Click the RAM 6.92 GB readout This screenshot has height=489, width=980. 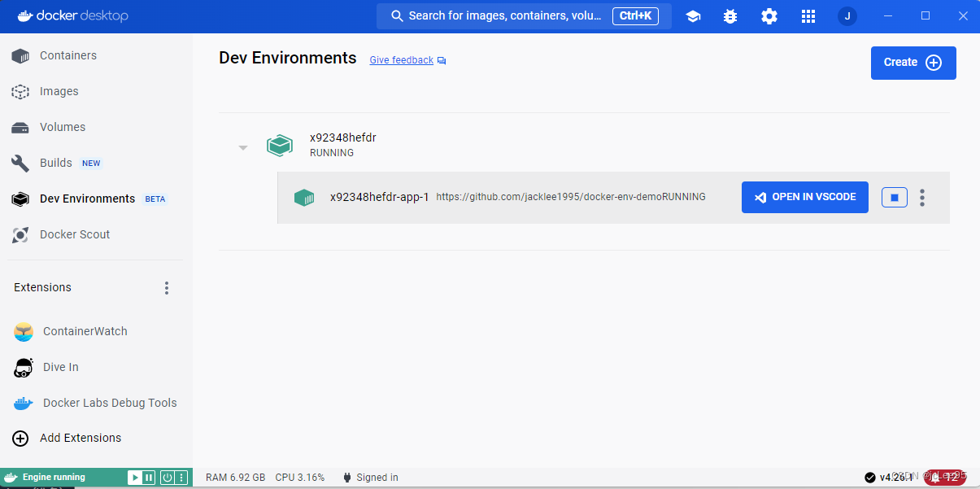[235, 478]
